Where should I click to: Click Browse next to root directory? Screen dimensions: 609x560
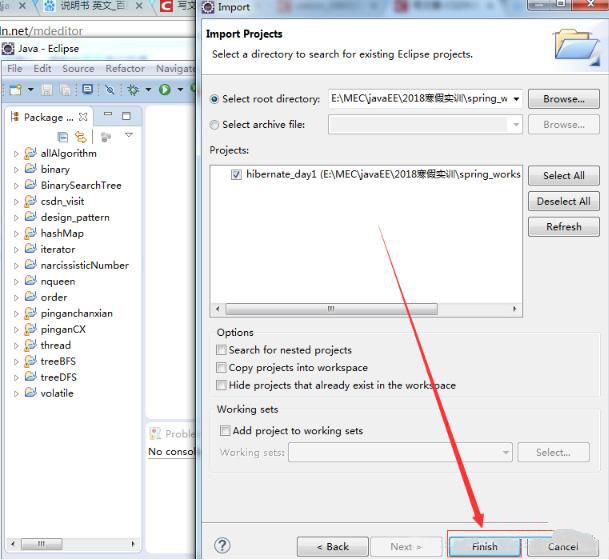pyautogui.click(x=563, y=99)
